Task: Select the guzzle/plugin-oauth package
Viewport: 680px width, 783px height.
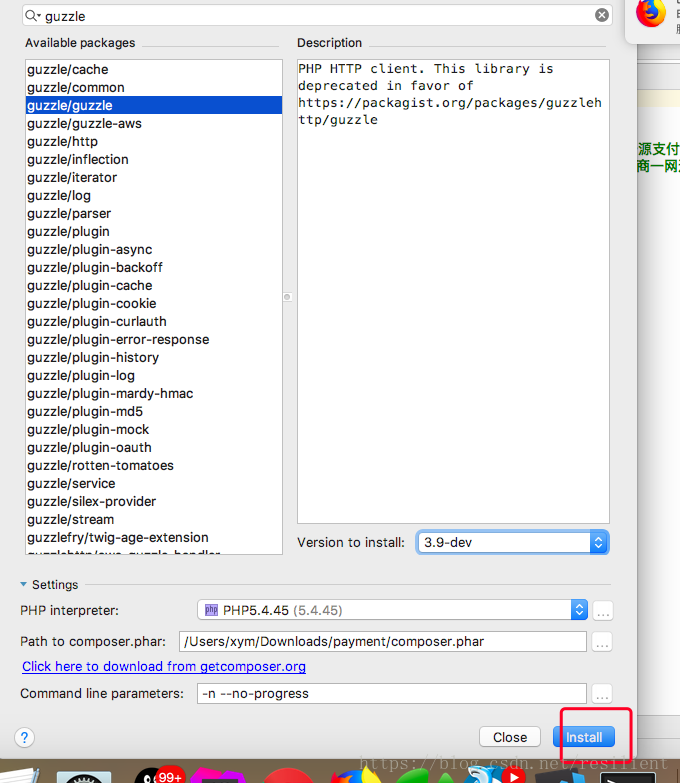Action: coord(154,447)
